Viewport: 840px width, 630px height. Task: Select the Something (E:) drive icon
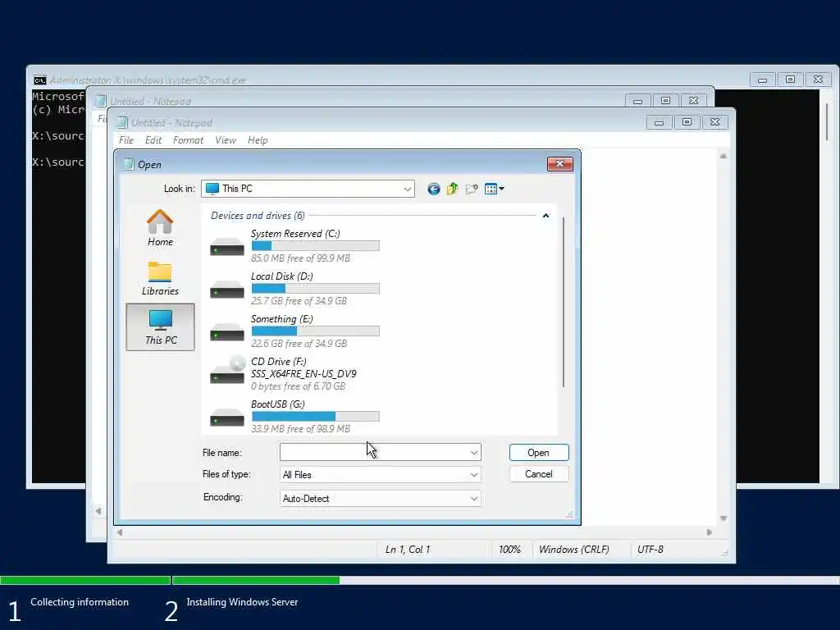(x=226, y=332)
